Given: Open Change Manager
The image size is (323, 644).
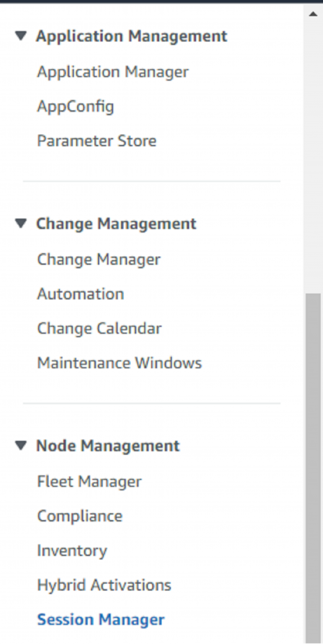Looking at the screenshot, I should (99, 259).
